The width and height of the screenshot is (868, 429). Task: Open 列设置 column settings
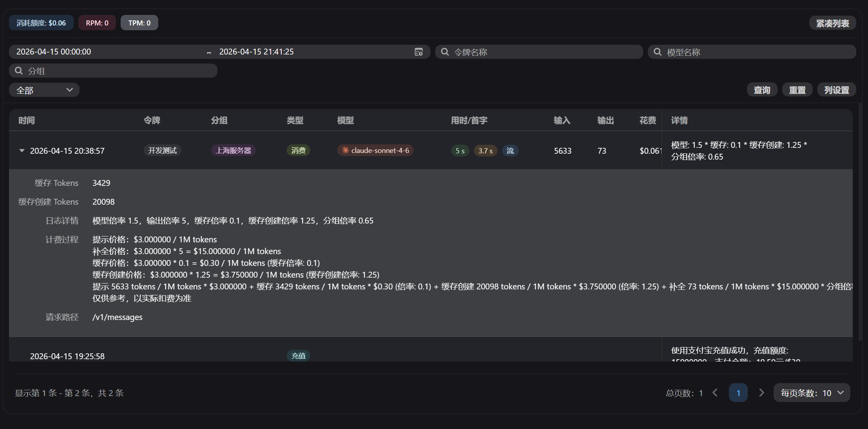click(837, 90)
